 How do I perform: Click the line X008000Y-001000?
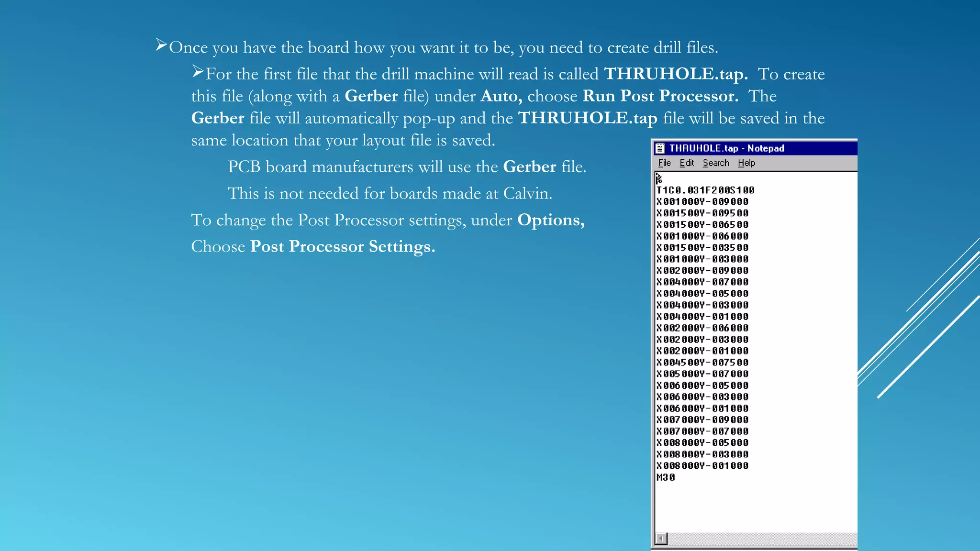702,466
